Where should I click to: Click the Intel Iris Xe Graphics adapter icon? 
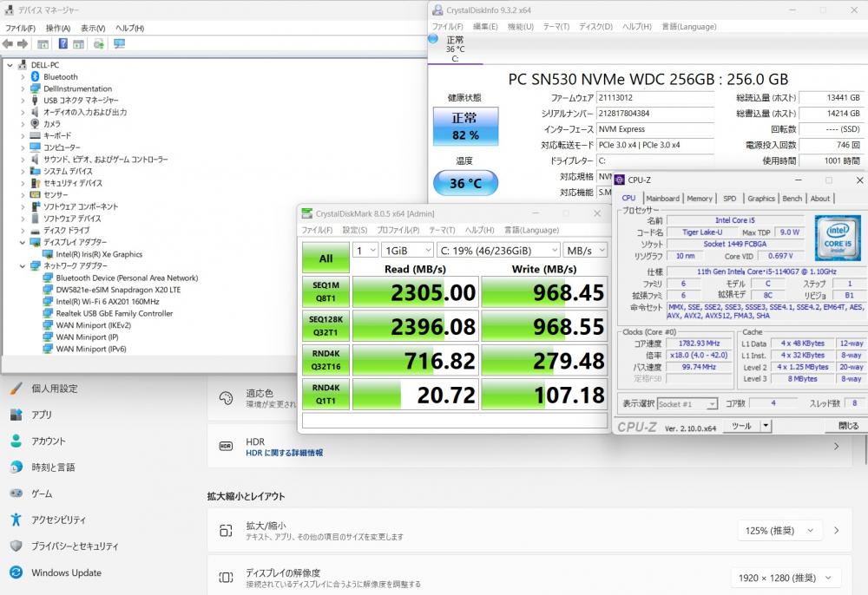pyautogui.click(x=48, y=254)
